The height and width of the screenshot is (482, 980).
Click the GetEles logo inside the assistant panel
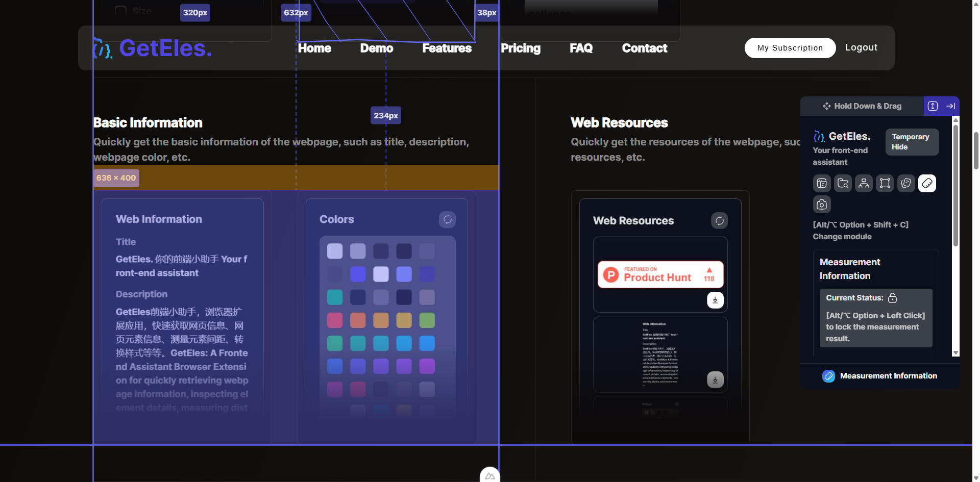click(842, 136)
